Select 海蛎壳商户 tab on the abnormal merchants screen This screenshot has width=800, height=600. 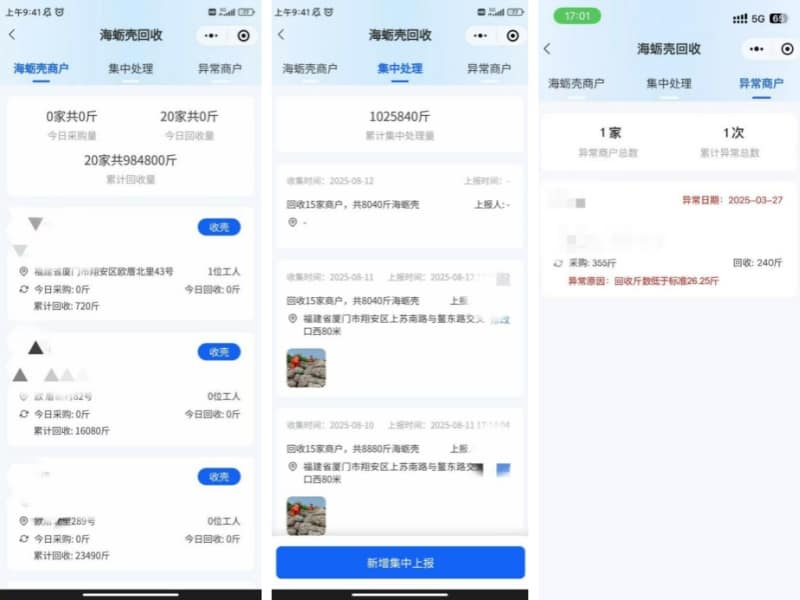[576, 84]
